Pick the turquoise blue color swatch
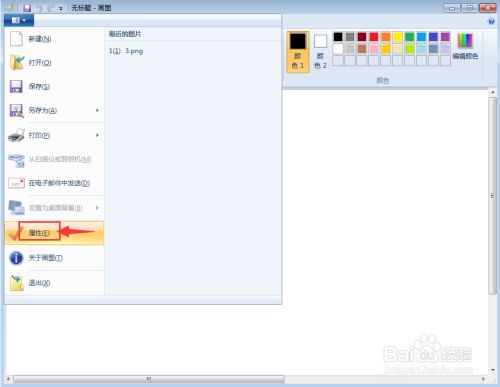The width and height of the screenshot is (500, 387). [x=422, y=37]
